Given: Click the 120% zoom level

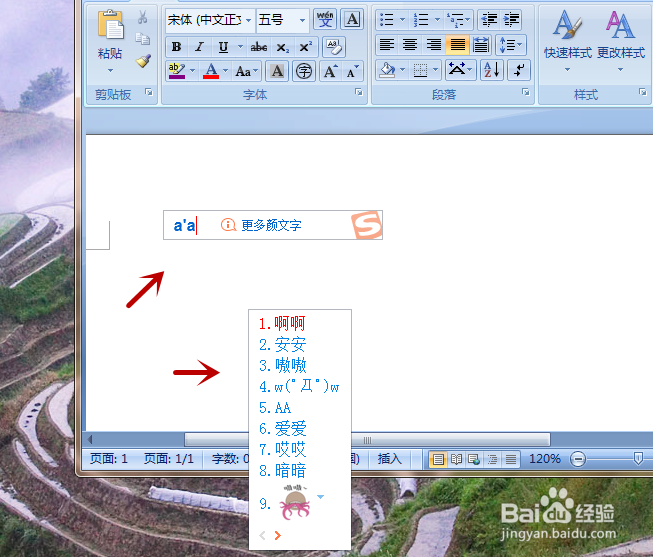Looking at the screenshot, I should coord(545,459).
